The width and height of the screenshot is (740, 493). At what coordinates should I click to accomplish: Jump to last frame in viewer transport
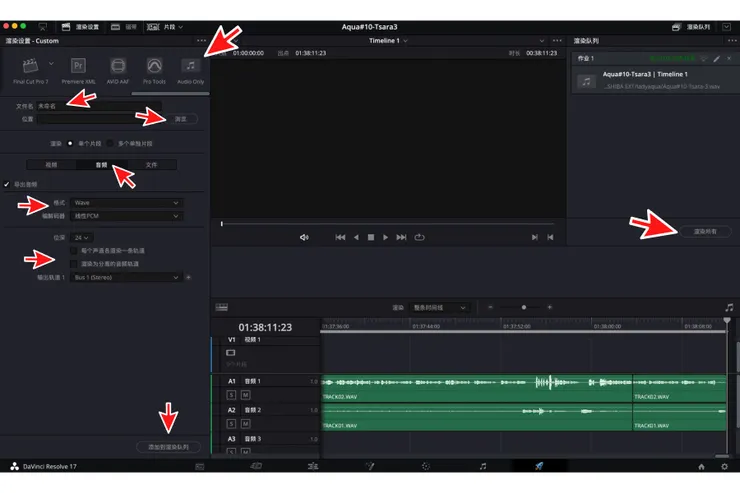pyautogui.click(x=401, y=237)
